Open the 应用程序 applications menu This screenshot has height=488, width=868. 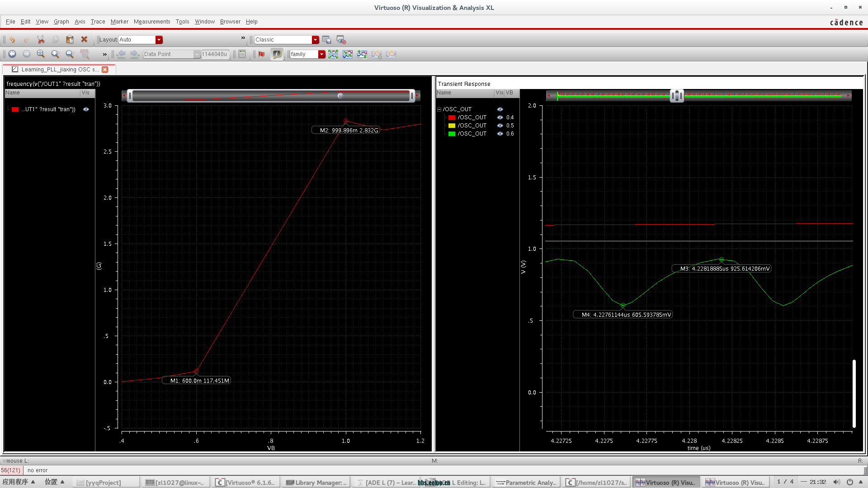pos(19,482)
